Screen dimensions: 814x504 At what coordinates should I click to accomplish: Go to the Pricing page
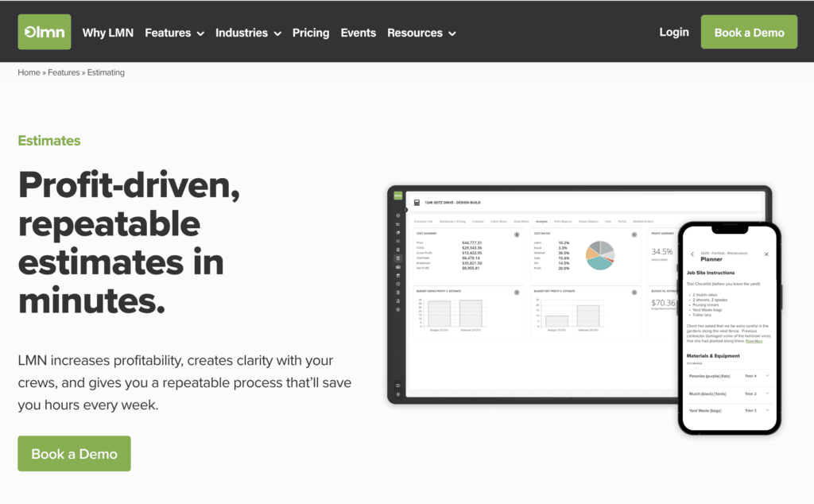(311, 33)
